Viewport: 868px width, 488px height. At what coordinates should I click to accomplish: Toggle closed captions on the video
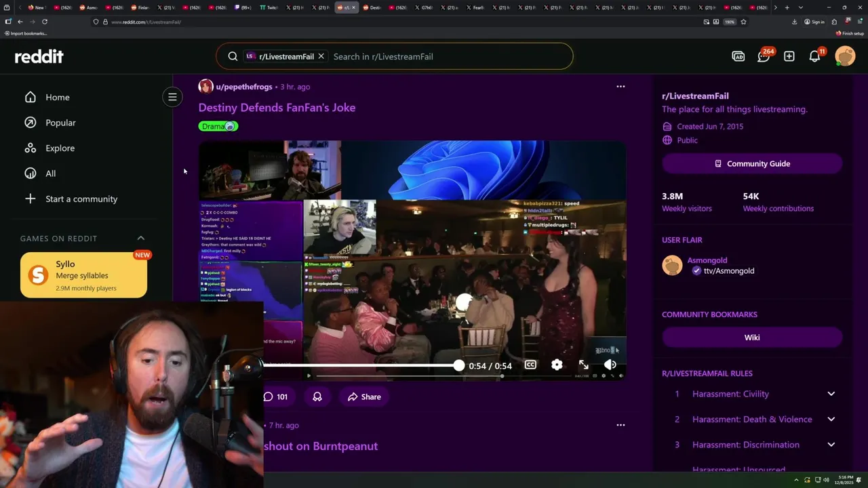pyautogui.click(x=530, y=365)
